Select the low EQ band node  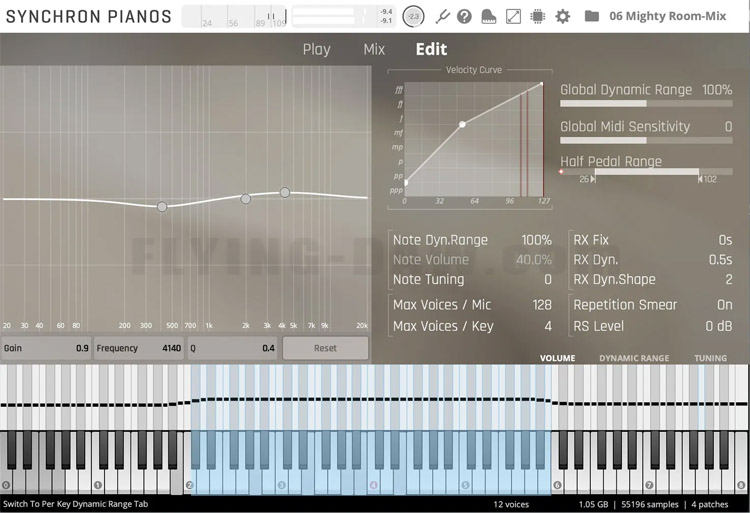(162, 207)
